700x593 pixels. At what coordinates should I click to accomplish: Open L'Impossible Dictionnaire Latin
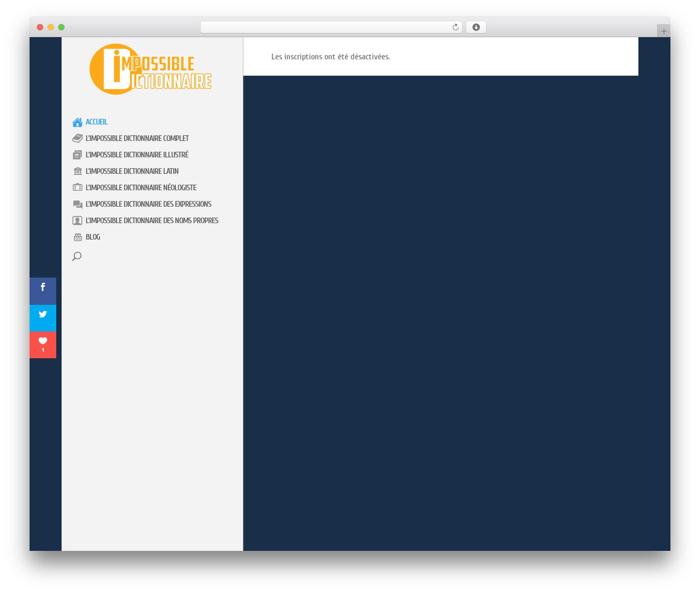pyautogui.click(x=132, y=171)
